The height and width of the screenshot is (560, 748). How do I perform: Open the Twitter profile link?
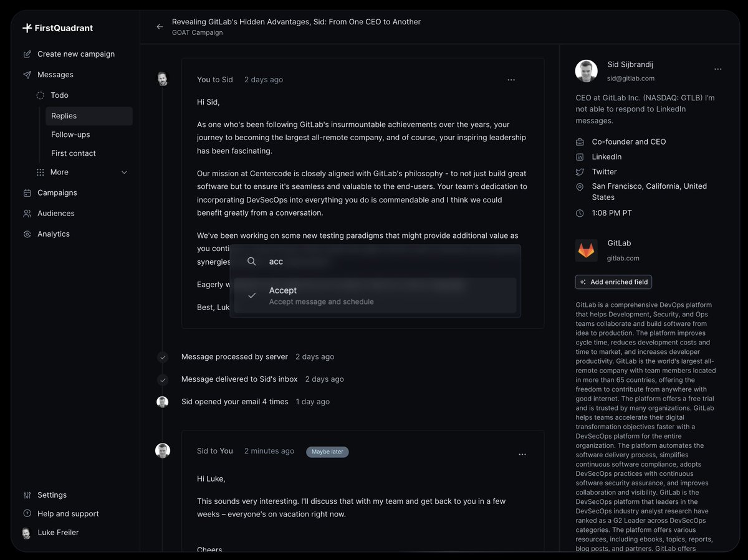click(x=604, y=172)
